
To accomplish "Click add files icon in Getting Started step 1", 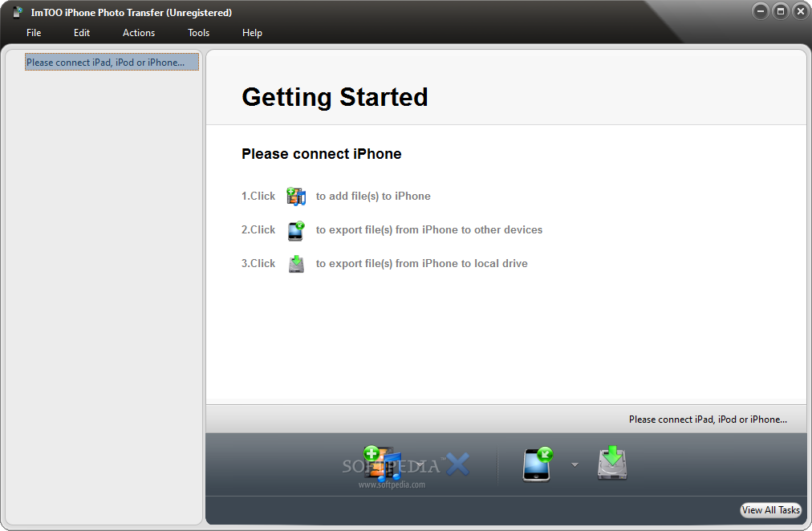I will tap(296, 197).
